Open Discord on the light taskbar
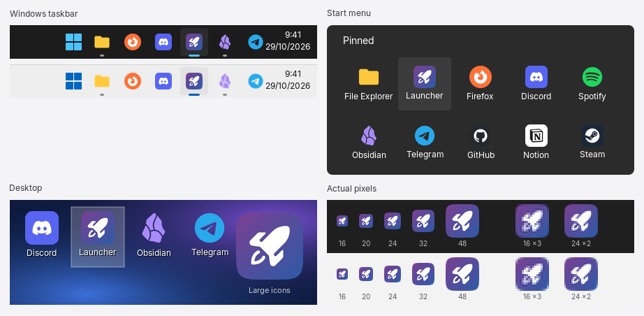Viewport: 644px width, 316px height. click(163, 81)
